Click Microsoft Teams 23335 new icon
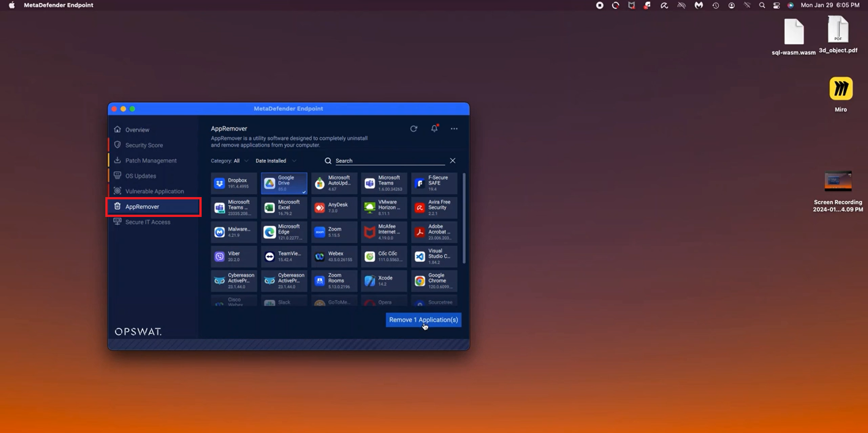Image resolution: width=868 pixels, height=433 pixels. tap(219, 208)
